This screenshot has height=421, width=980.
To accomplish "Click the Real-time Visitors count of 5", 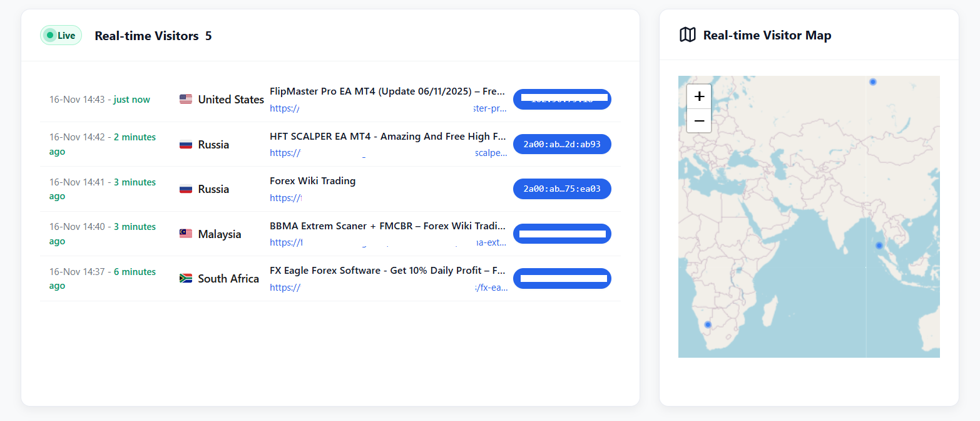I will 208,36.
